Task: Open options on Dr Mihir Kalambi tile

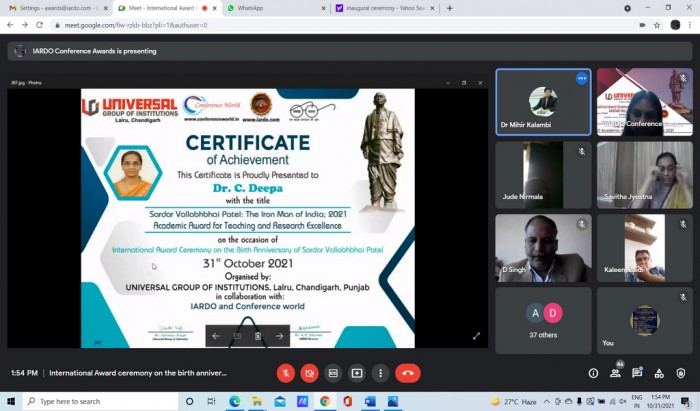Action: [581, 79]
